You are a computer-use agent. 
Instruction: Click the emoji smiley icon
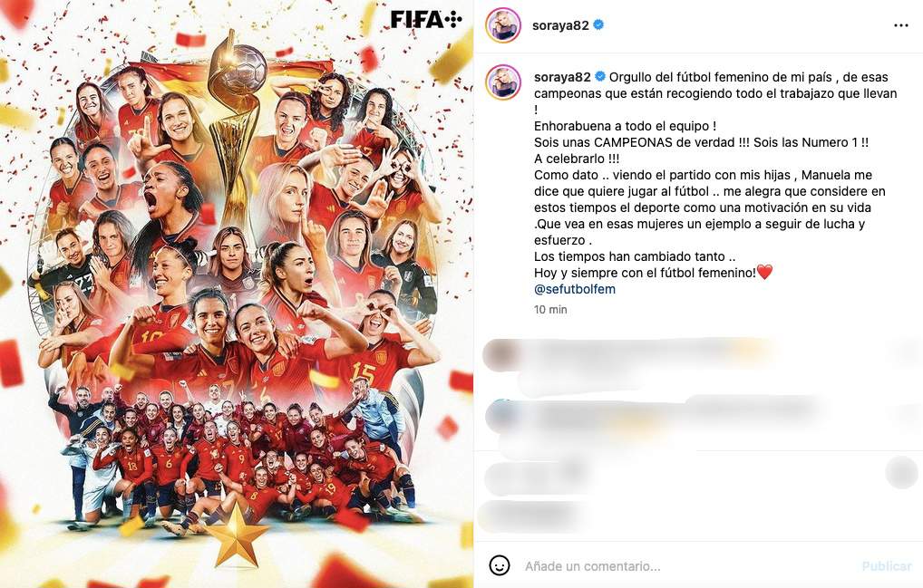pos(500,565)
